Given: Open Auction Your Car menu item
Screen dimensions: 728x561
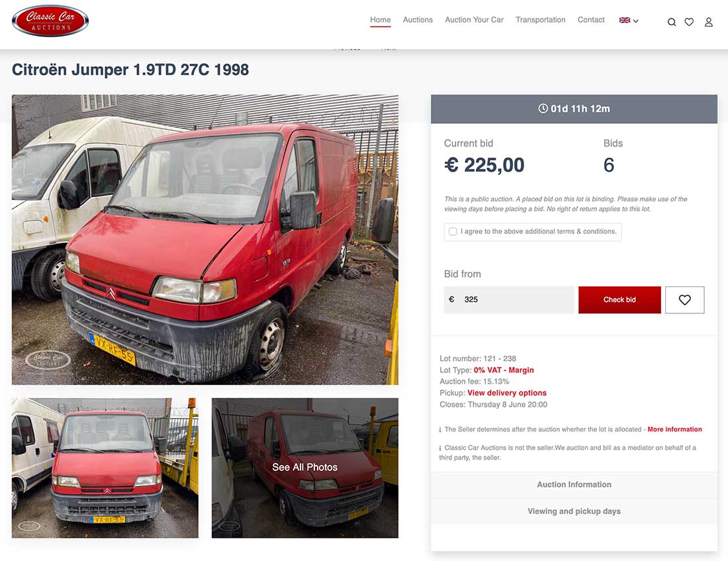Looking at the screenshot, I should point(474,20).
